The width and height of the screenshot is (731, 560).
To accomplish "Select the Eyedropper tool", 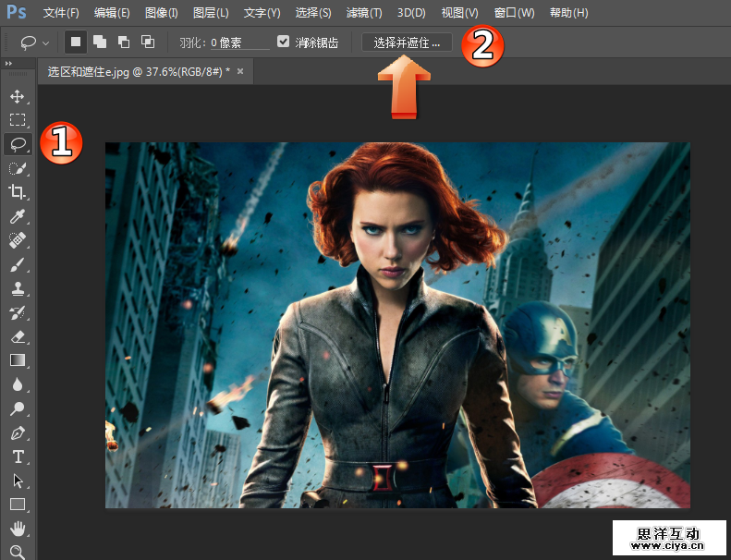I will click(x=17, y=216).
